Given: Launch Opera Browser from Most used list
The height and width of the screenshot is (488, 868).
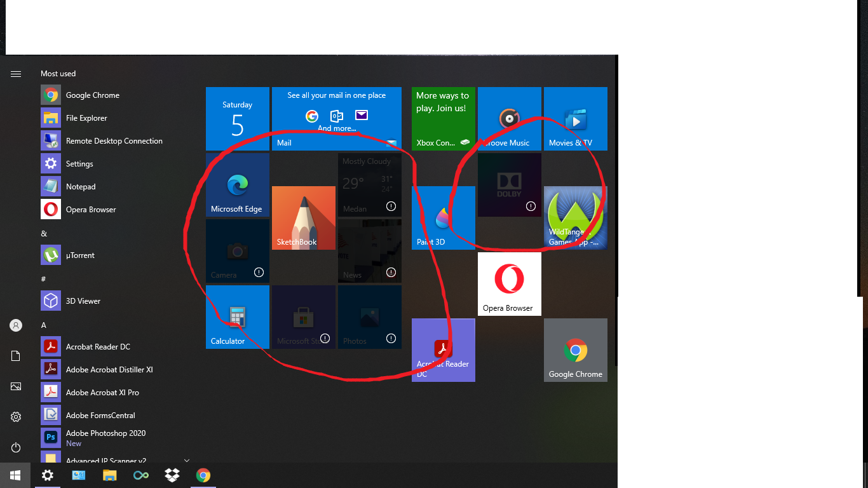Looking at the screenshot, I should pos(114,210).
